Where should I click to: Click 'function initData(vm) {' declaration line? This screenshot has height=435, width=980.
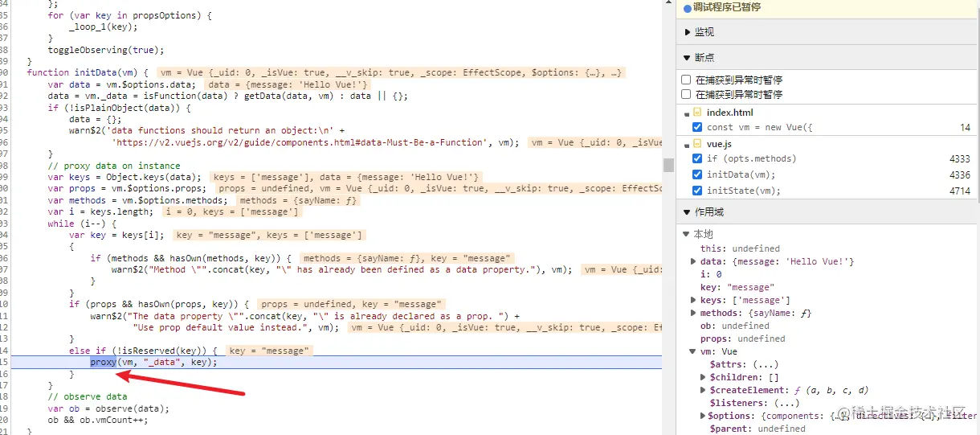click(x=88, y=72)
